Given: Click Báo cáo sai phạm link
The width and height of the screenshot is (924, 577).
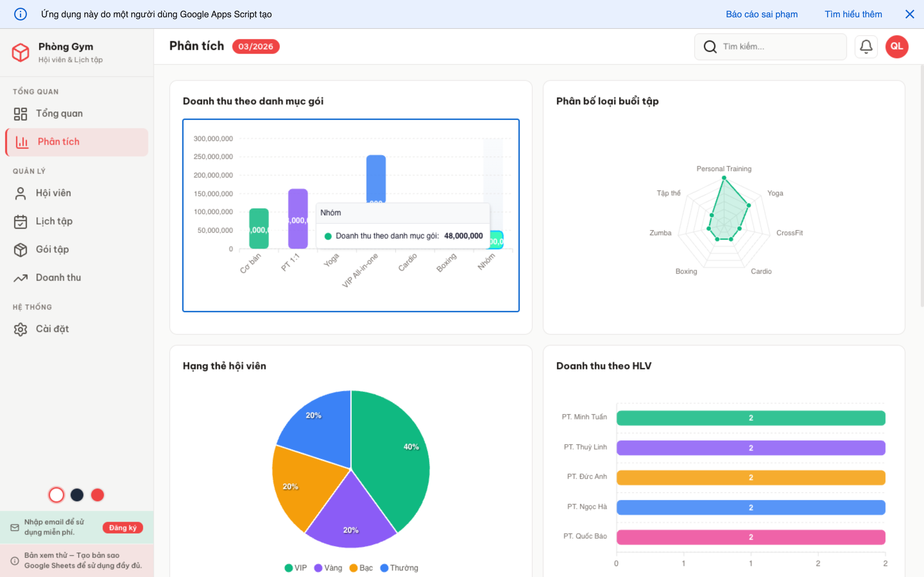Looking at the screenshot, I should click(x=761, y=14).
